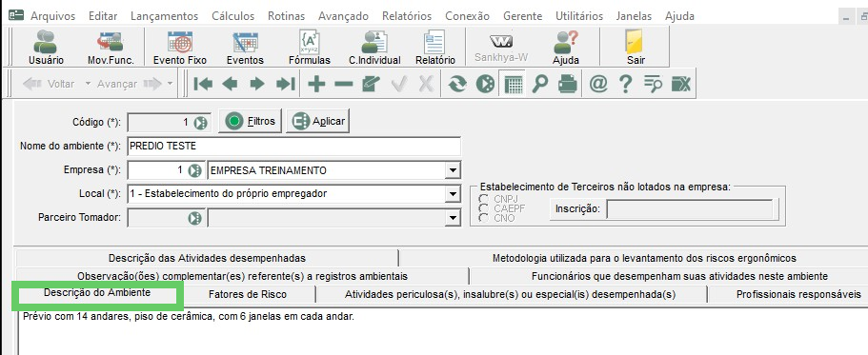The width and height of the screenshot is (868, 355).
Task: Click the lookup arrow beside Código
Action: 200,123
